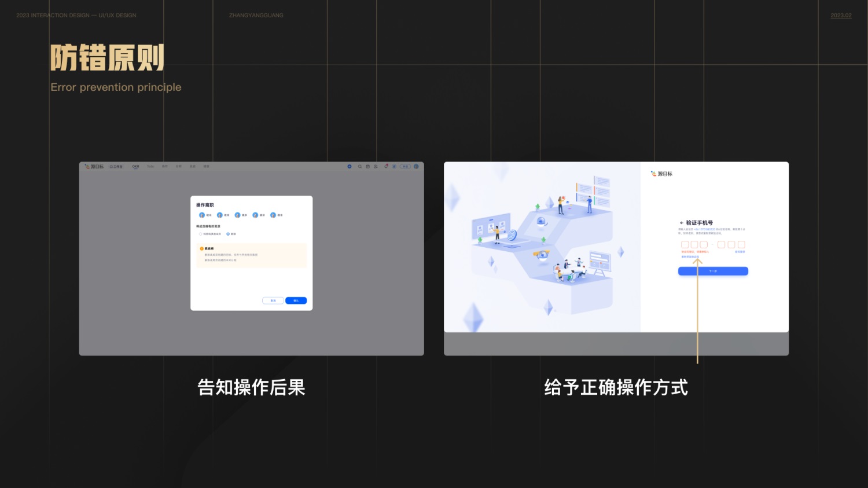Screen dimensions: 868x488
Task: Open the members icon in the toolbar
Action: click(x=376, y=166)
